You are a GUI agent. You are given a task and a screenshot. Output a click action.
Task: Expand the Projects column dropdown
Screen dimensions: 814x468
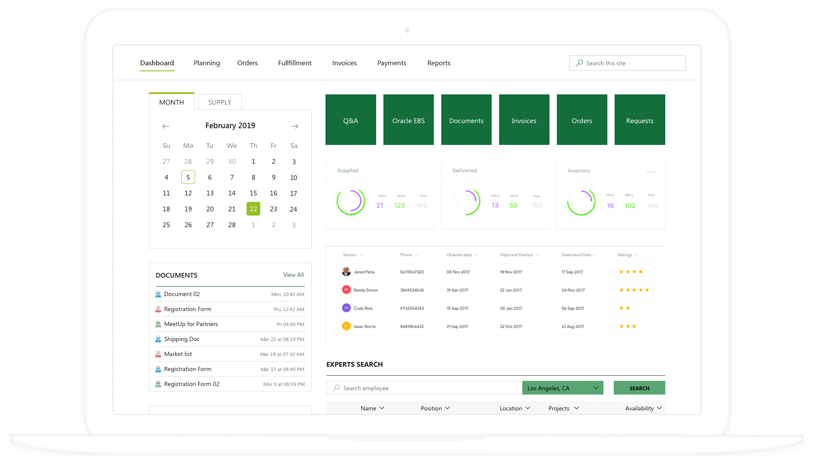click(x=577, y=408)
